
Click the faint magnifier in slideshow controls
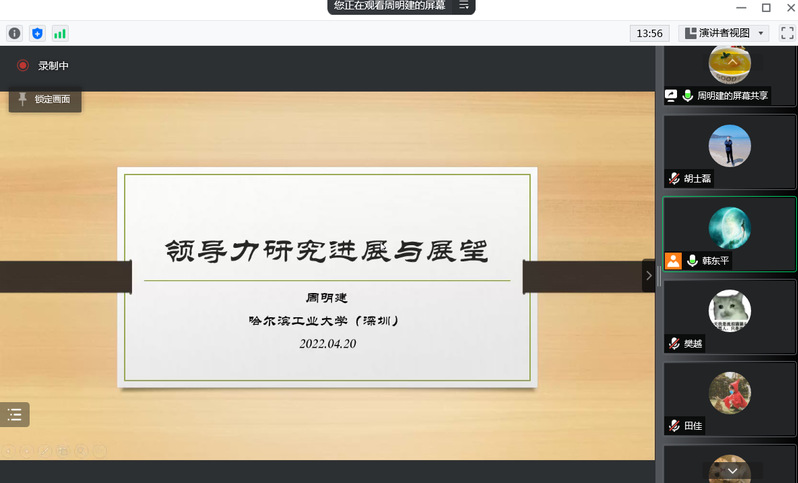click(81, 450)
